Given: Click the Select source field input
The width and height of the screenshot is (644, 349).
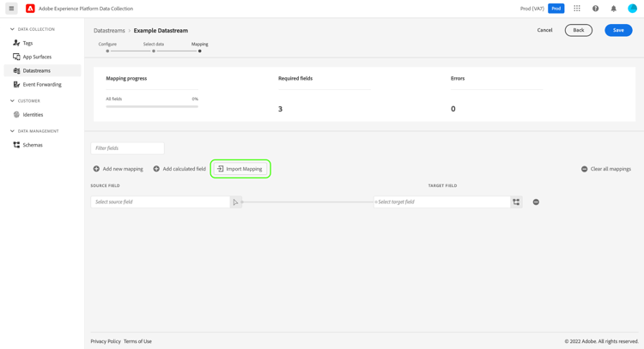Looking at the screenshot, I should [x=161, y=202].
